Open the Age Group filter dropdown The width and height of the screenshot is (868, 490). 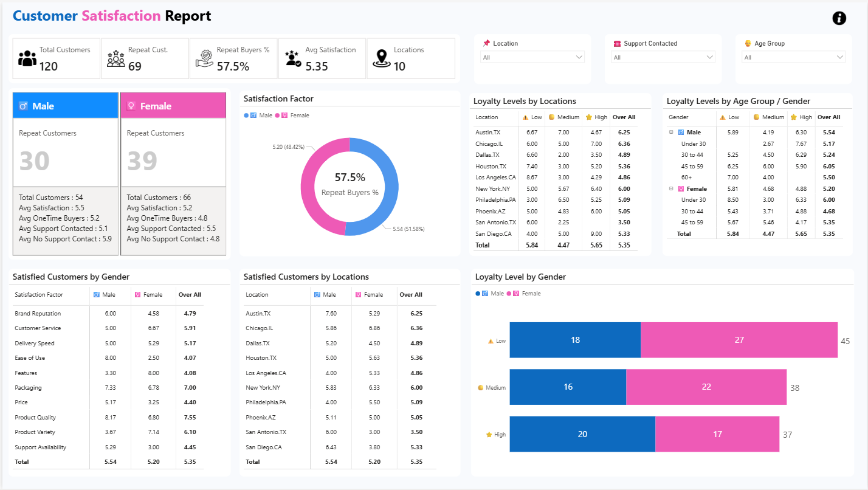pyautogui.click(x=794, y=57)
